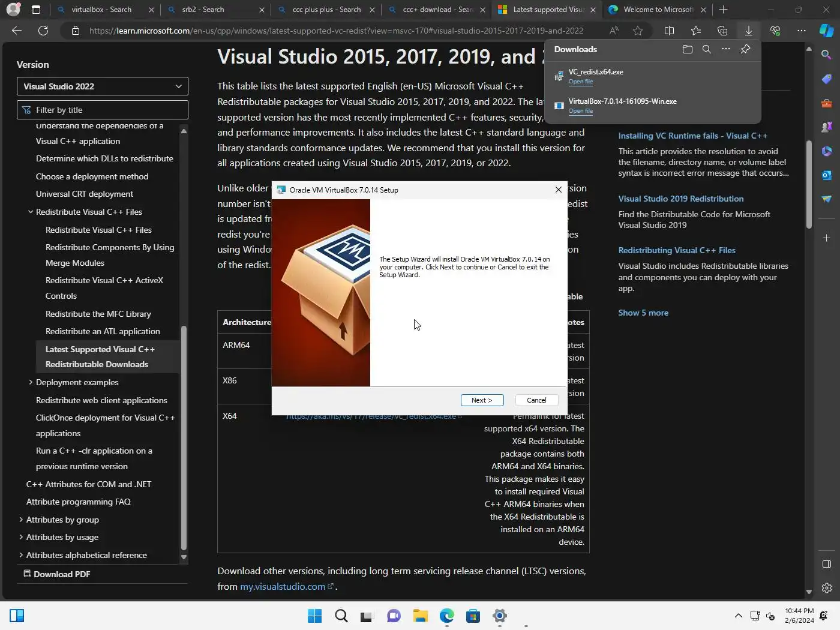Image resolution: width=840 pixels, height=630 pixels.
Task: Open Collections icon in toolbar
Action: pyautogui.click(x=722, y=31)
